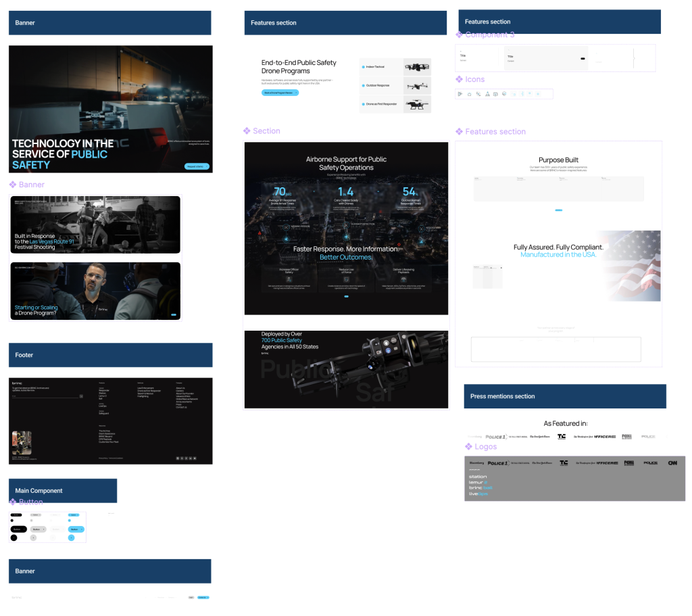Click the large blue pill Button variant
692x616 pixels.
pos(76,529)
